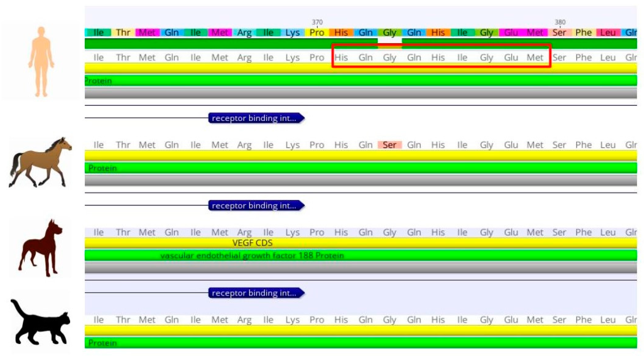Select the VEGF CDS yellow track
644x356 pixels.
[253, 243]
